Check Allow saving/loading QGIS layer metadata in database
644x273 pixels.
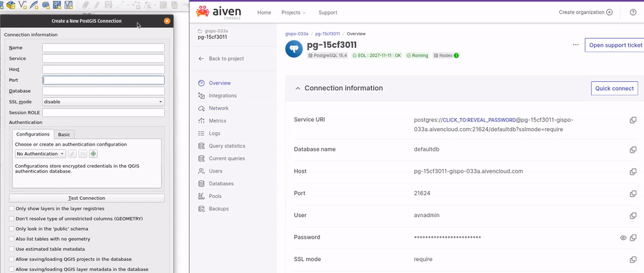[11, 270]
